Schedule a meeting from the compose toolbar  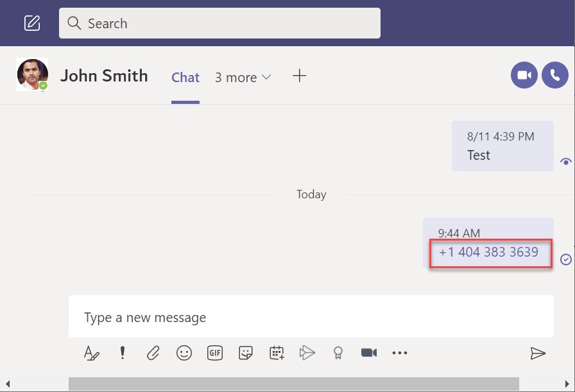click(x=277, y=353)
